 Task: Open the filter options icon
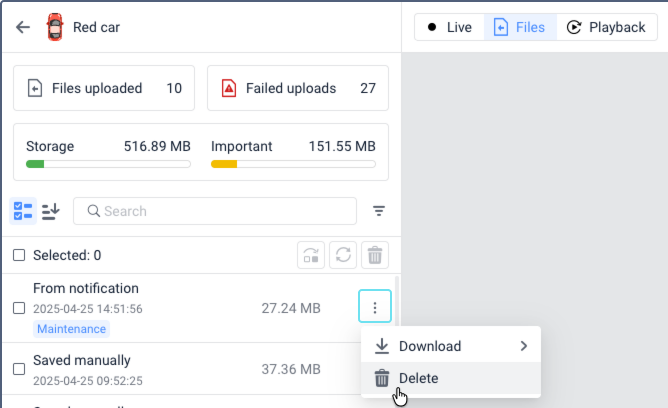tap(379, 211)
